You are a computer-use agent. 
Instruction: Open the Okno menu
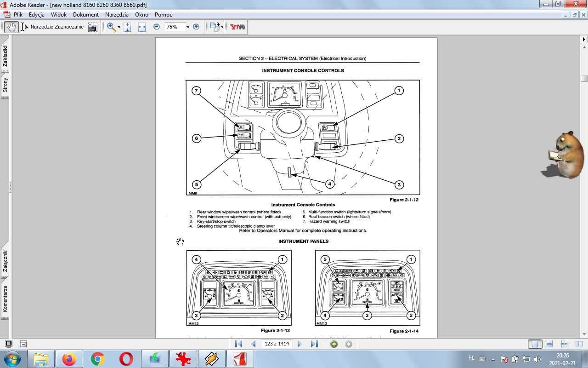(141, 15)
